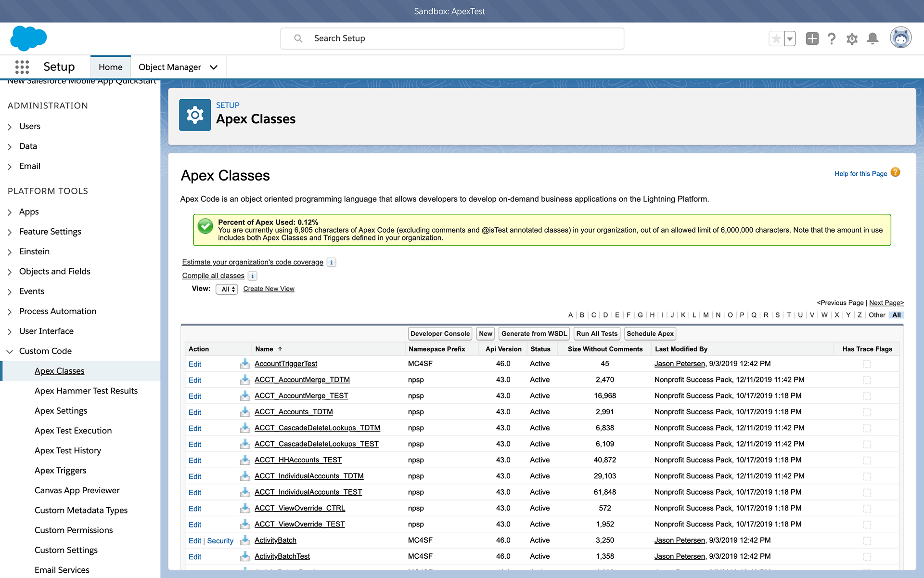Open the Developer Console

point(439,334)
